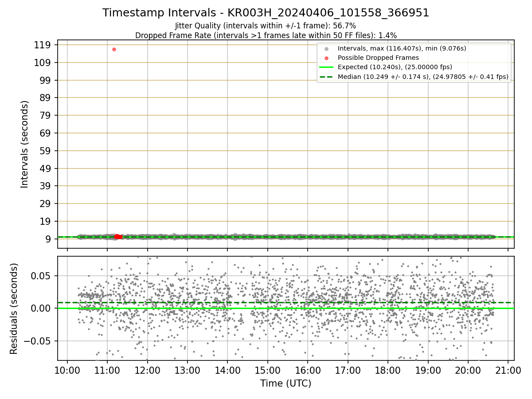The image size is (532, 399).
Task: Click the x-axis tick label 20:00
Action: (468, 370)
